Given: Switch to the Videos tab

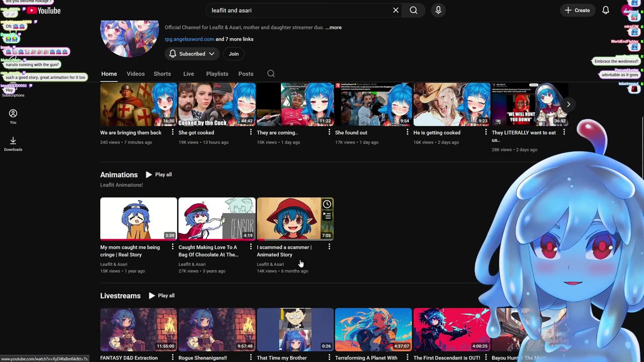Looking at the screenshot, I should click(135, 74).
